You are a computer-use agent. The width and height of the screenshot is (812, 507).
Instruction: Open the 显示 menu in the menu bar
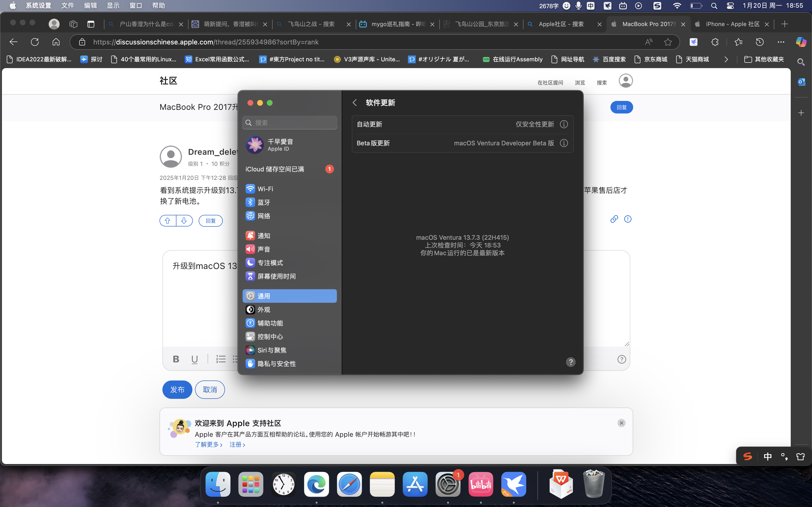tap(113, 6)
